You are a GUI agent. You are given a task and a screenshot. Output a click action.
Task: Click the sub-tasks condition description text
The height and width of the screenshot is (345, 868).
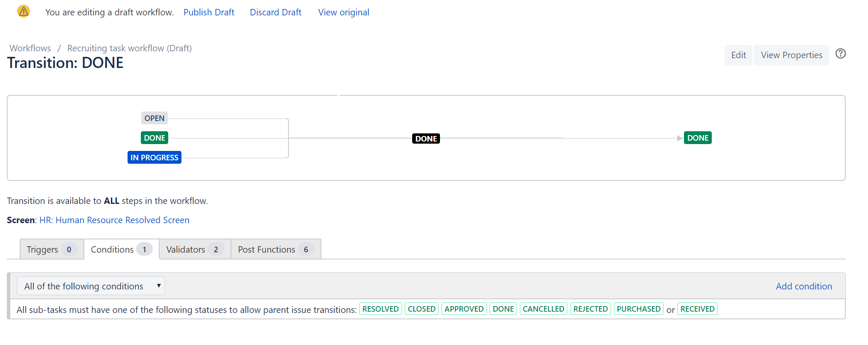tap(187, 310)
